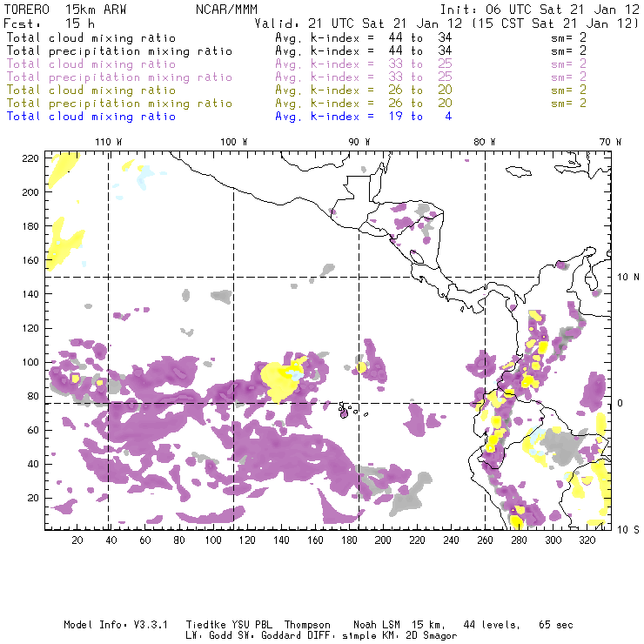The image size is (644, 644).
Task: Click the Tiedtke YSU PBL label
Action: (x=229, y=625)
